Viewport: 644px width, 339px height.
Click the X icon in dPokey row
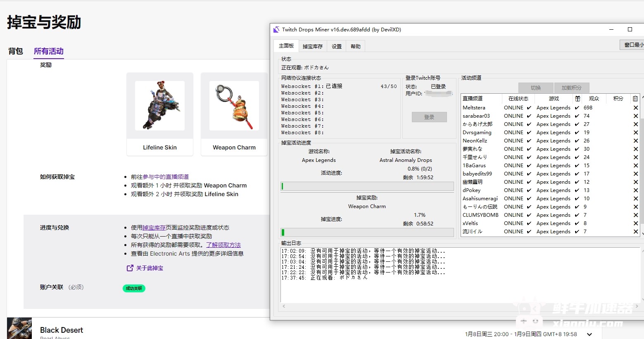pyautogui.click(x=636, y=190)
